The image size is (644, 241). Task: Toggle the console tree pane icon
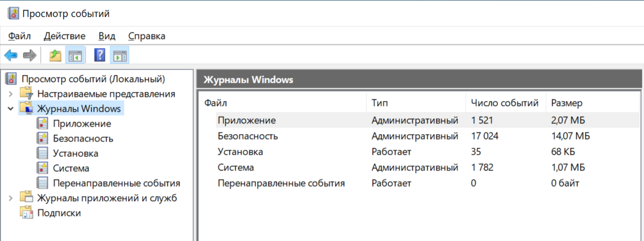(x=75, y=56)
